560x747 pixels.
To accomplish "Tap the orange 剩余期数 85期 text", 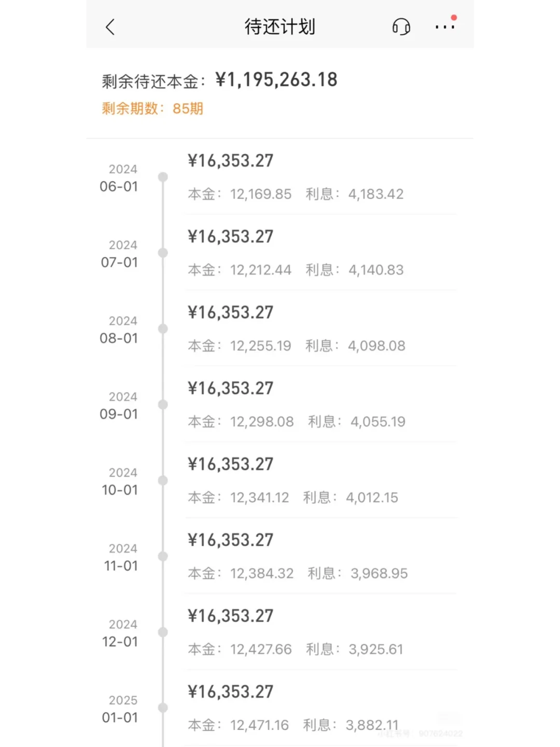I will point(152,109).
